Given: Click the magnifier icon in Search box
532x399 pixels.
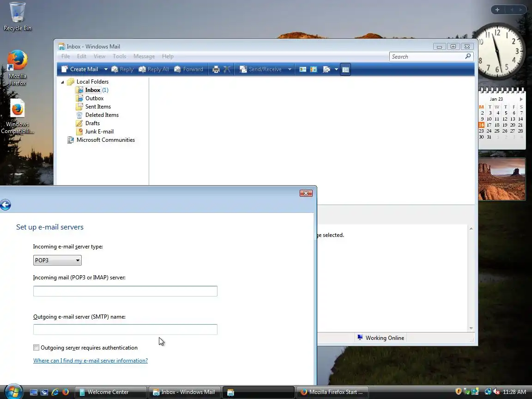Looking at the screenshot, I should tap(468, 56).
